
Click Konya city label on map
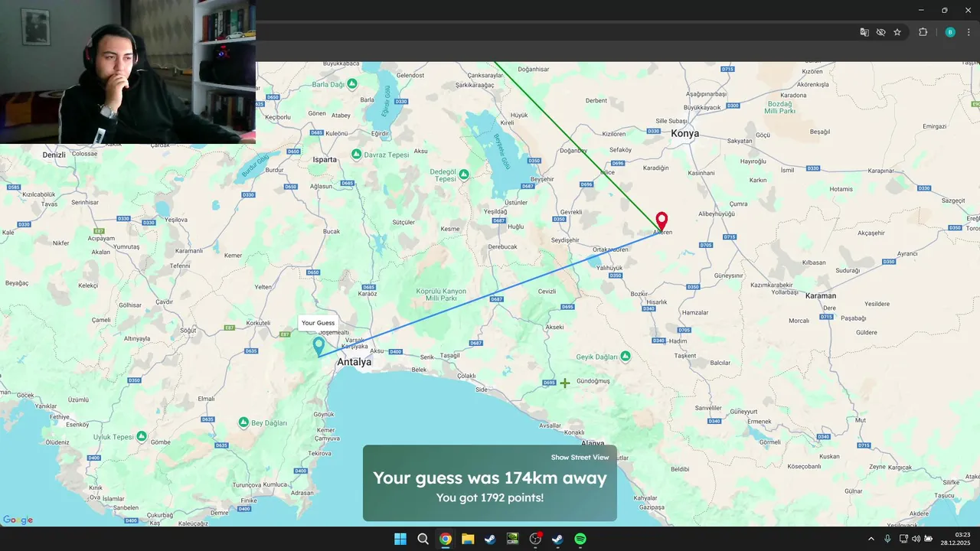(x=685, y=133)
